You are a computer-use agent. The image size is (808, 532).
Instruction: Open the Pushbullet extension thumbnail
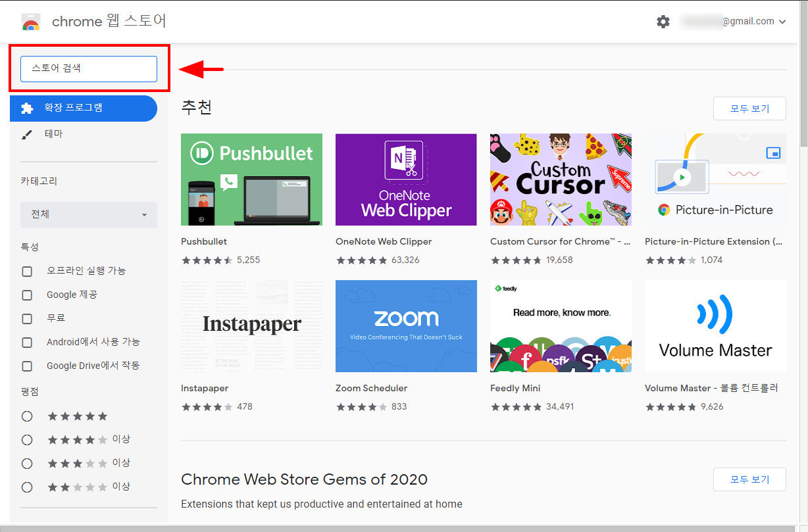tap(251, 180)
